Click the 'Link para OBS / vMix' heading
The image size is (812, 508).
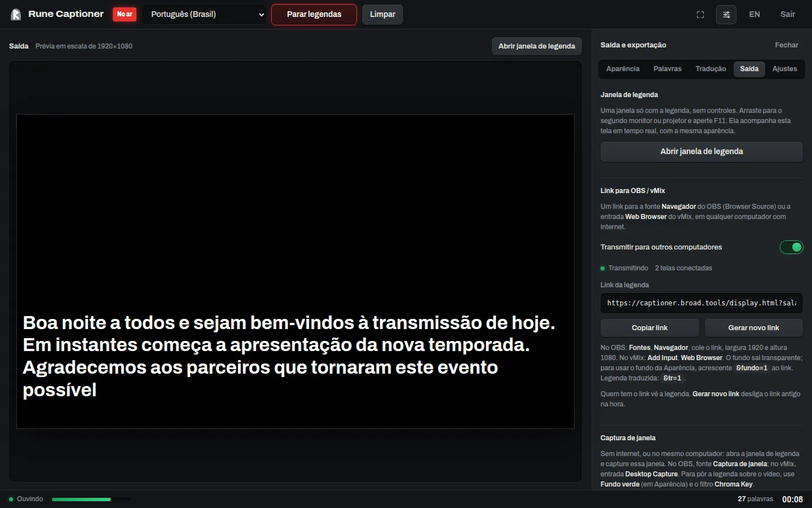pos(633,191)
